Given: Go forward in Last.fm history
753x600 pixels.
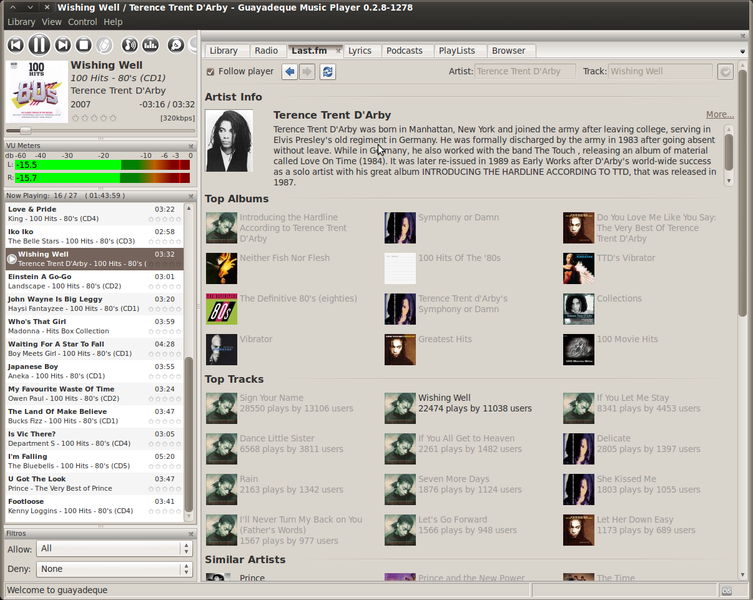Looking at the screenshot, I should pos(307,72).
